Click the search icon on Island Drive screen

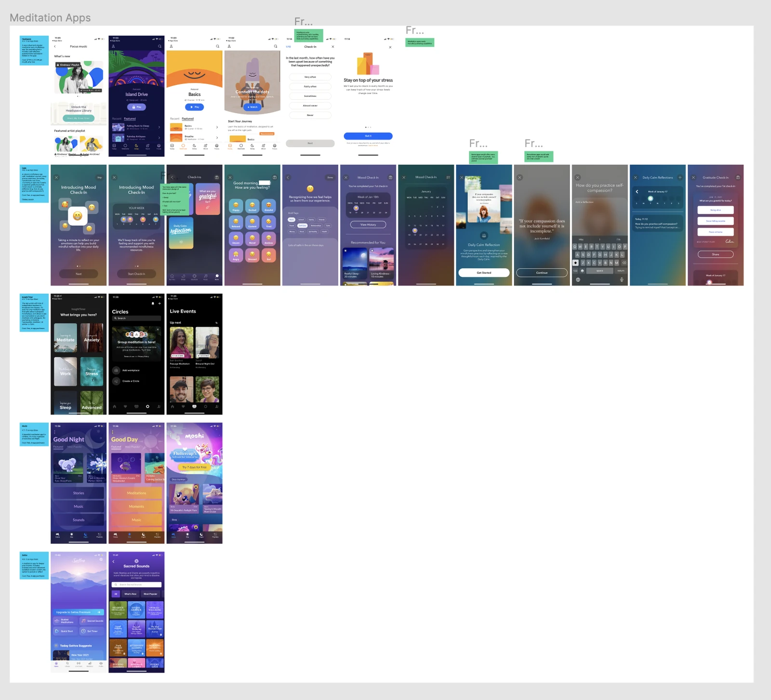[160, 47]
